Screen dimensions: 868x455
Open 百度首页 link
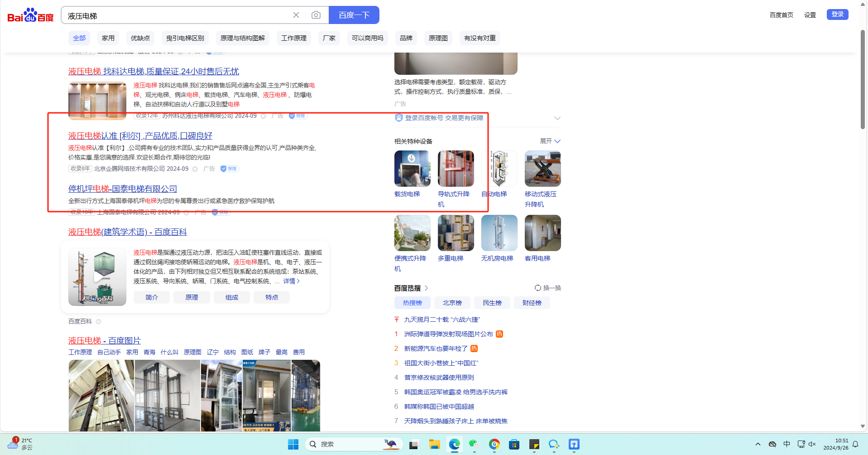pyautogui.click(x=782, y=15)
